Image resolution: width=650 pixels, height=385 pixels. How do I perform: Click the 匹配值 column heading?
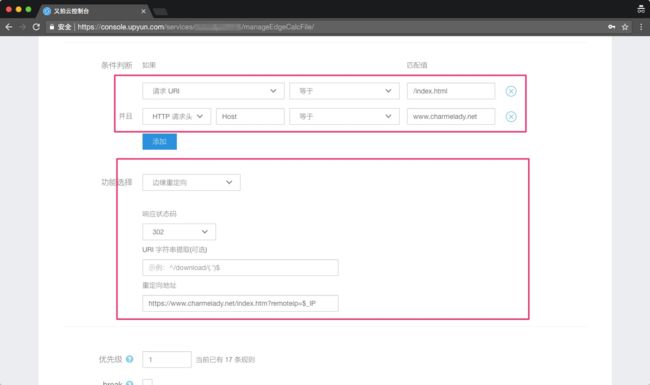pyautogui.click(x=417, y=65)
